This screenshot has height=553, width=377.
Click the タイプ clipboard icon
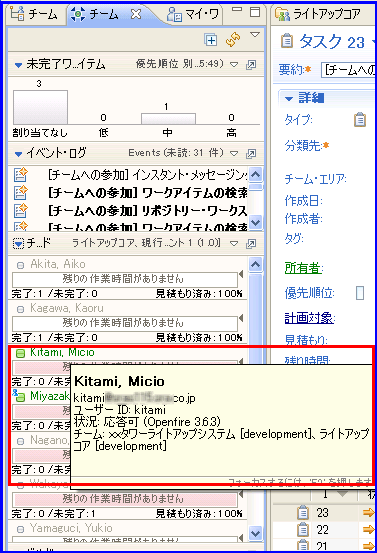[x=360, y=120]
